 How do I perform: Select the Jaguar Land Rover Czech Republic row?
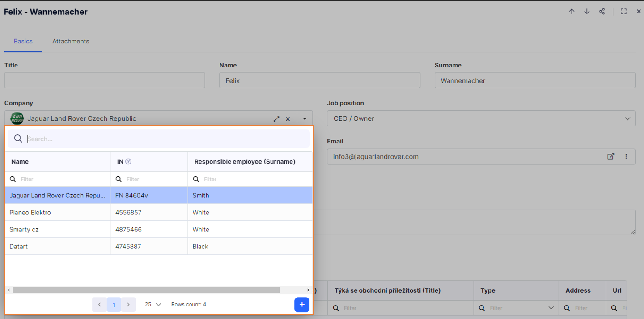click(x=159, y=195)
